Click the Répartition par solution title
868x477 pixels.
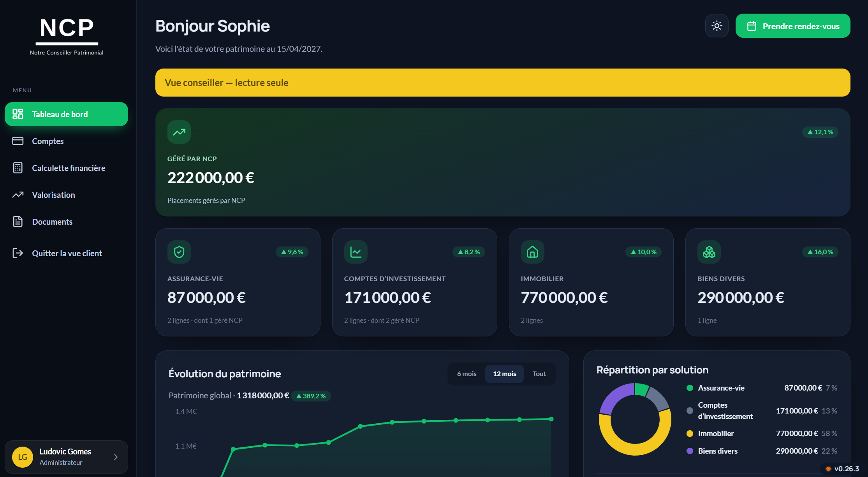tap(652, 370)
